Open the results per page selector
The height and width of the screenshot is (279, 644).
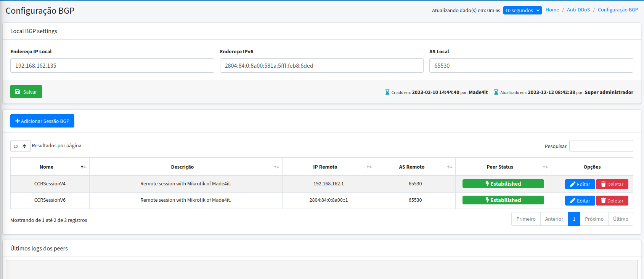pyautogui.click(x=21, y=146)
